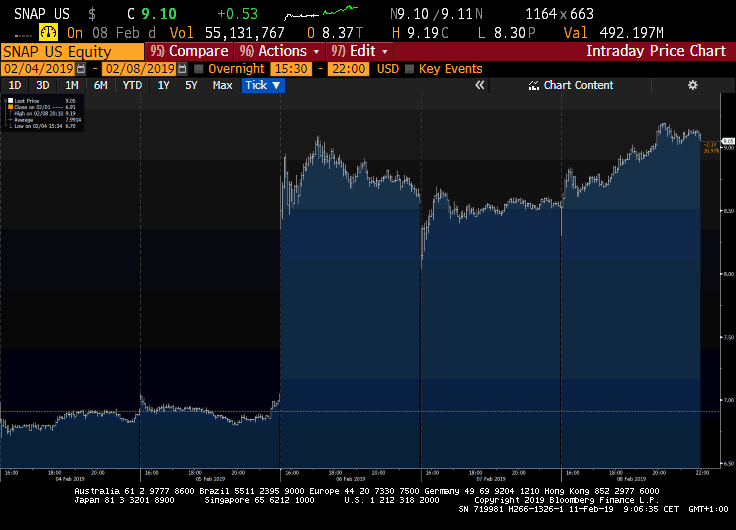Click the USD currency label
The height and width of the screenshot is (530, 736).
(387, 69)
